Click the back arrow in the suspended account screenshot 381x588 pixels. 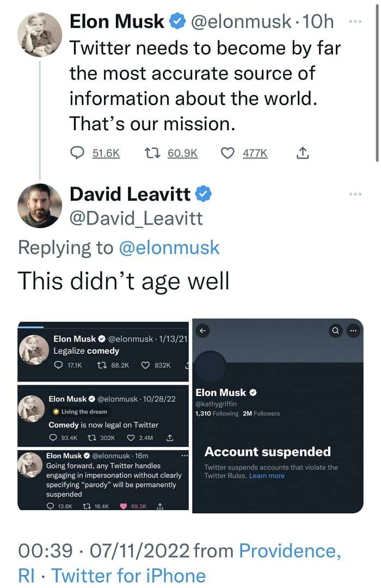click(x=202, y=331)
